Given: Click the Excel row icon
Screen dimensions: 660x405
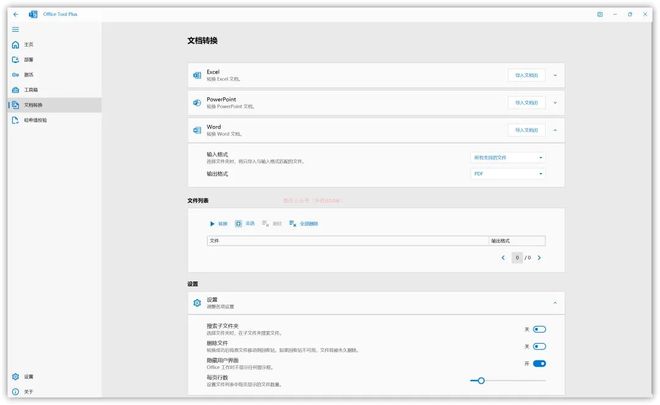Looking at the screenshot, I should (197, 75).
